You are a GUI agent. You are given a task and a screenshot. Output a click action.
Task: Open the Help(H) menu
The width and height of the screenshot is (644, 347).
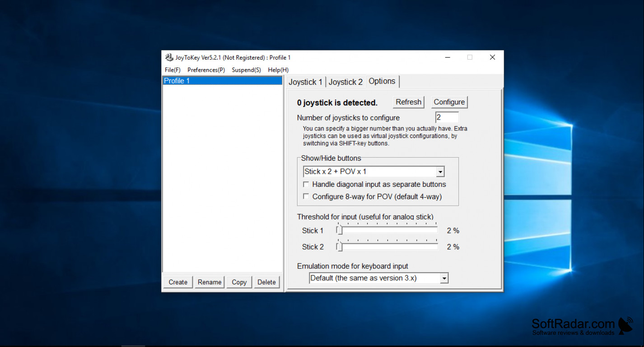tap(278, 70)
